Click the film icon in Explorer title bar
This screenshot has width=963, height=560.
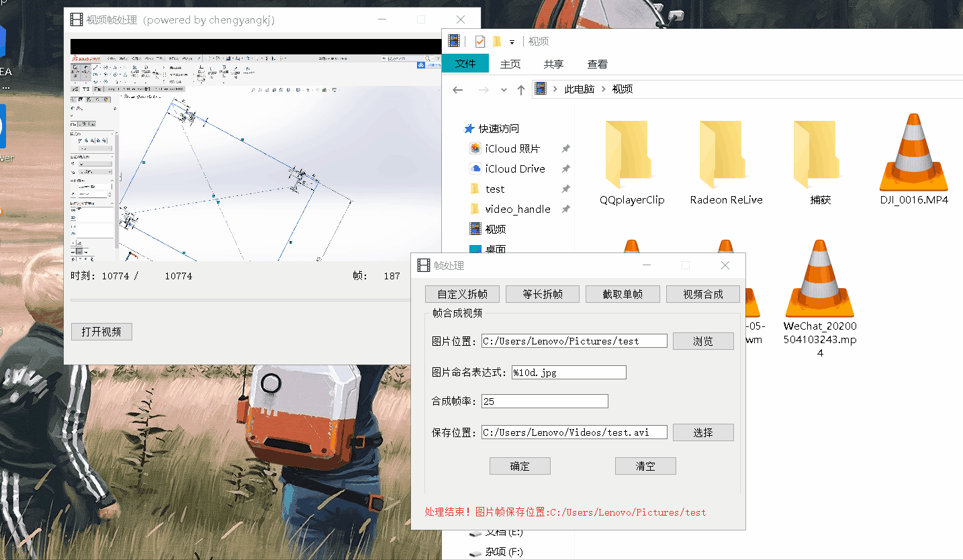(x=455, y=42)
